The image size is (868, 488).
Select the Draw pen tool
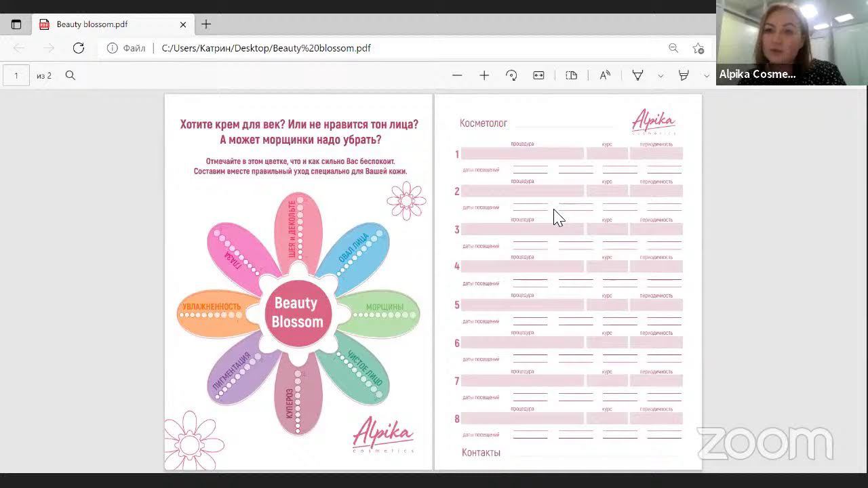pyautogui.click(x=637, y=75)
